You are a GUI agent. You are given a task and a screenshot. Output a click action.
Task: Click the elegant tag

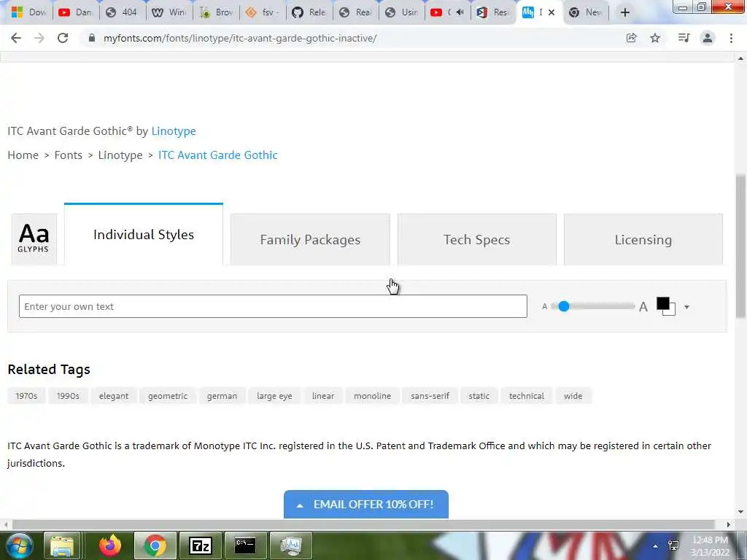coord(113,396)
